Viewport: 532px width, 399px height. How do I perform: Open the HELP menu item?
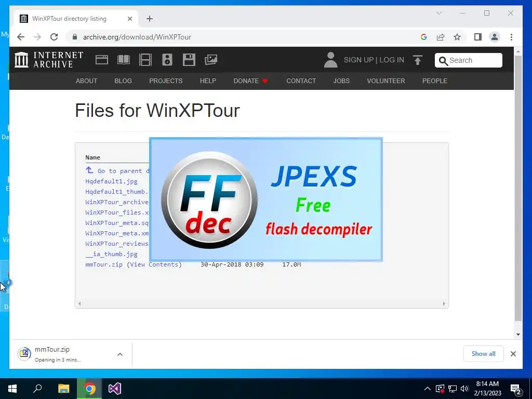[x=208, y=81]
